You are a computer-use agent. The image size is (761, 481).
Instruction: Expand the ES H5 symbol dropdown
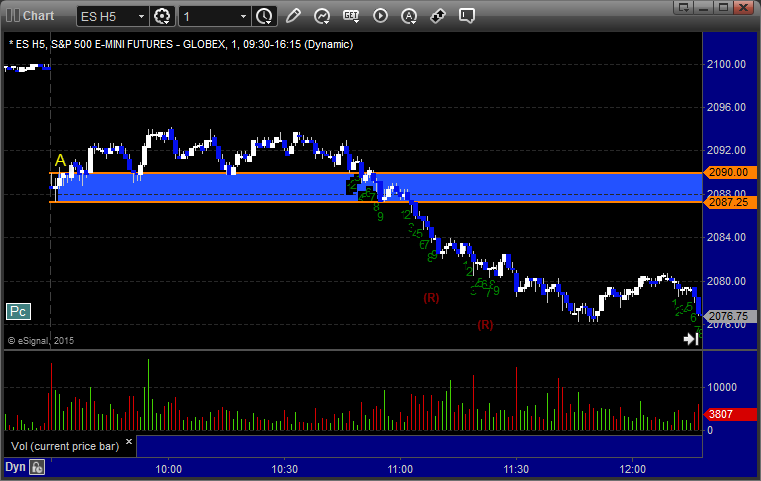[141, 17]
